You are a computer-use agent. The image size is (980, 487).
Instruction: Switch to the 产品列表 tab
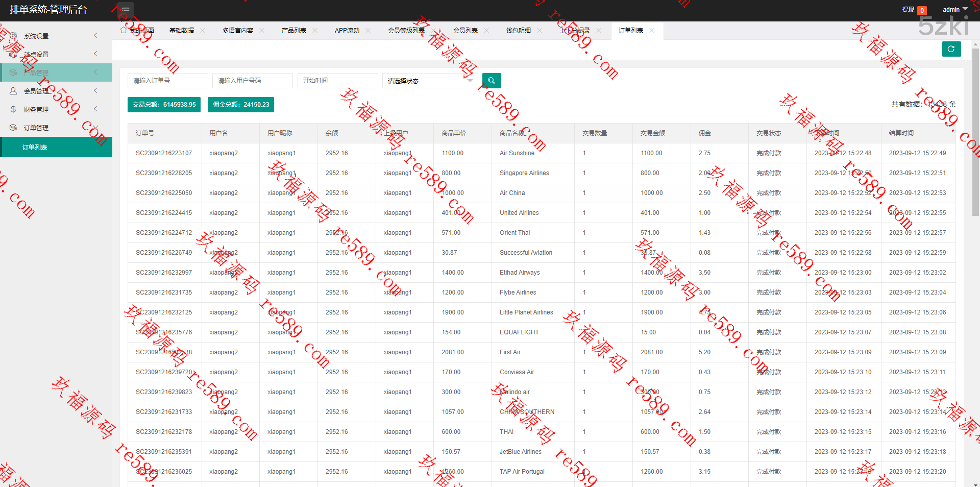pyautogui.click(x=293, y=31)
